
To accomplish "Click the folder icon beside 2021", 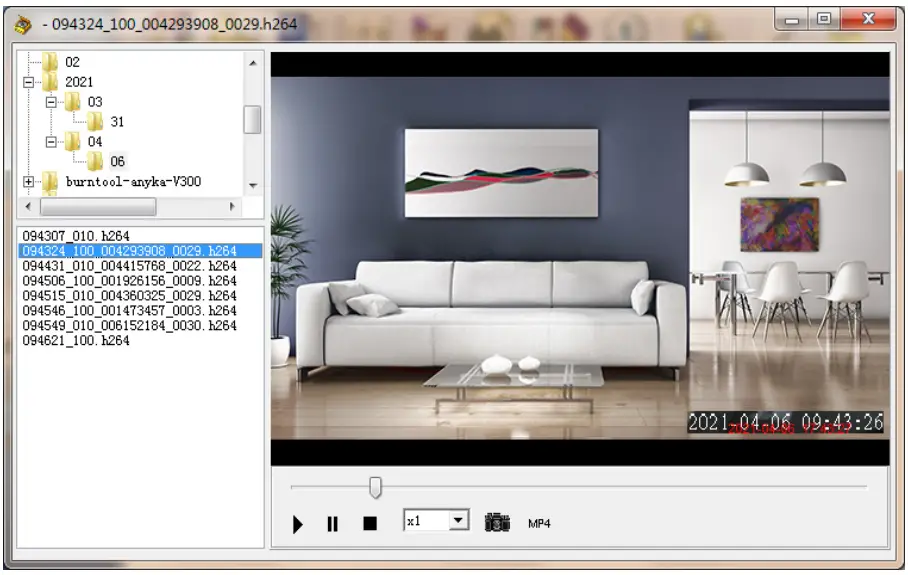I will 50,82.
